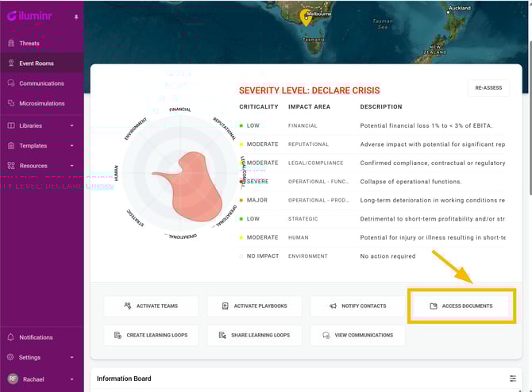Screen dimensions: 532x392
Task: Click the Create Learning Loops icon
Action: pyautogui.click(x=118, y=336)
